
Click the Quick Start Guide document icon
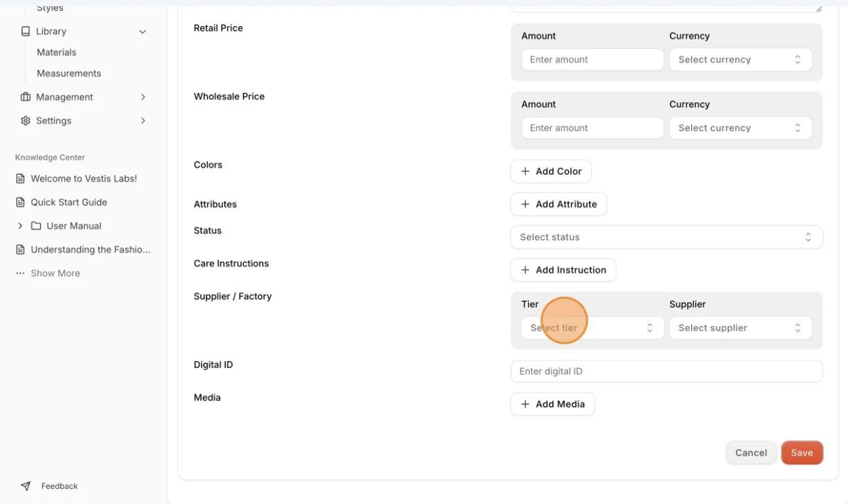[20, 202]
